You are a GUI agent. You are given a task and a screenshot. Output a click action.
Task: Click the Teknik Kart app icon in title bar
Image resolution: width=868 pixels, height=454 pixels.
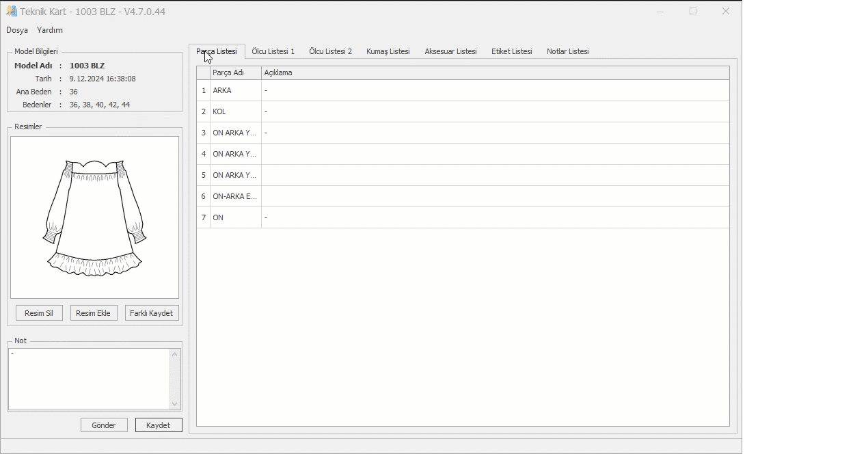12,12
